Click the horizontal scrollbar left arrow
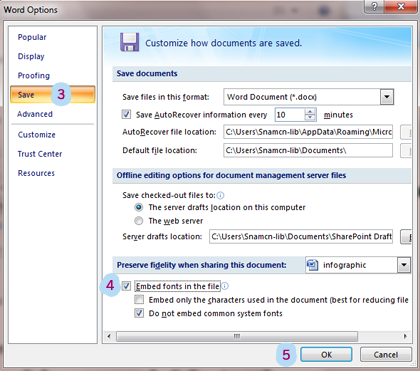420x371 pixels. (109, 336)
